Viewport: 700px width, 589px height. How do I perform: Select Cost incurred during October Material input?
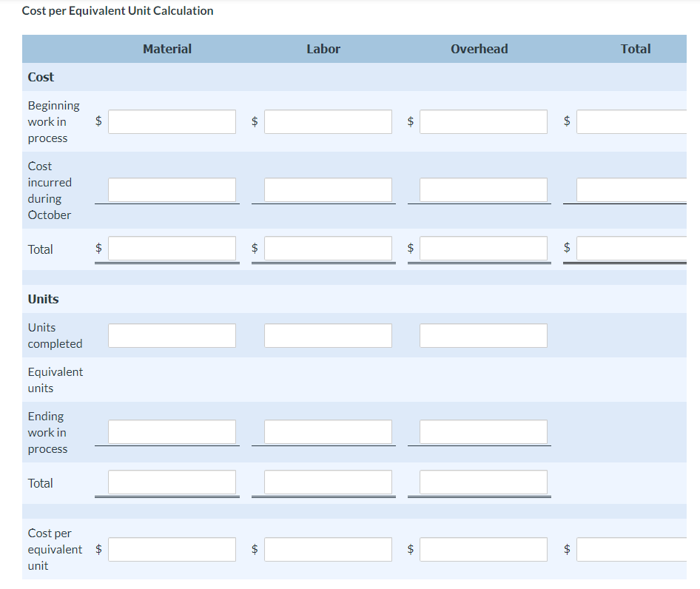[172, 189]
